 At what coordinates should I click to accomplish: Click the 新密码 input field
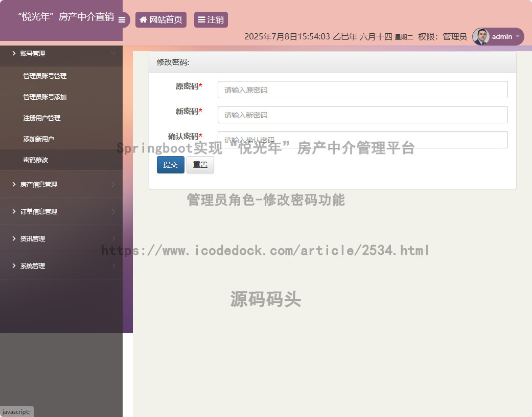click(x=363, y=115)
